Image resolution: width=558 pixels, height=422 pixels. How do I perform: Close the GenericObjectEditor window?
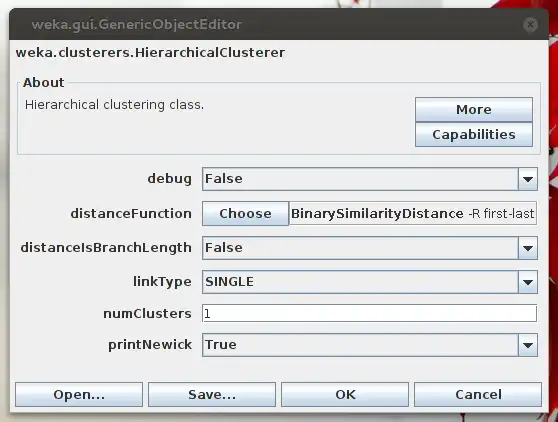tap(530, 25)
